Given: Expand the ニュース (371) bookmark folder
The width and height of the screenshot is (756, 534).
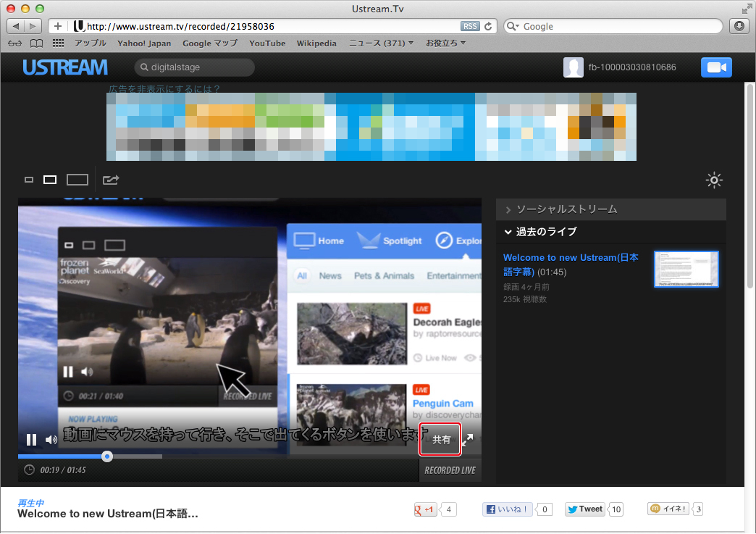Looking at the screenshot, I should tap(381, 43).
